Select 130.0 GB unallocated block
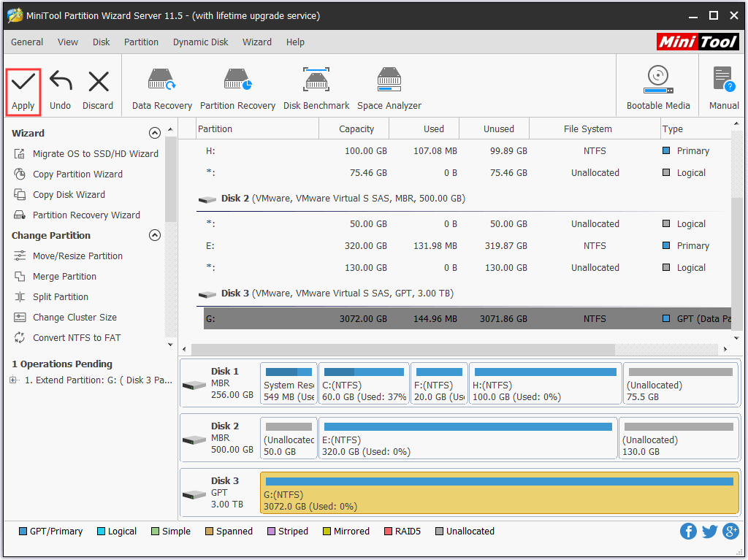748x560 pixels. tap(679, 439)
